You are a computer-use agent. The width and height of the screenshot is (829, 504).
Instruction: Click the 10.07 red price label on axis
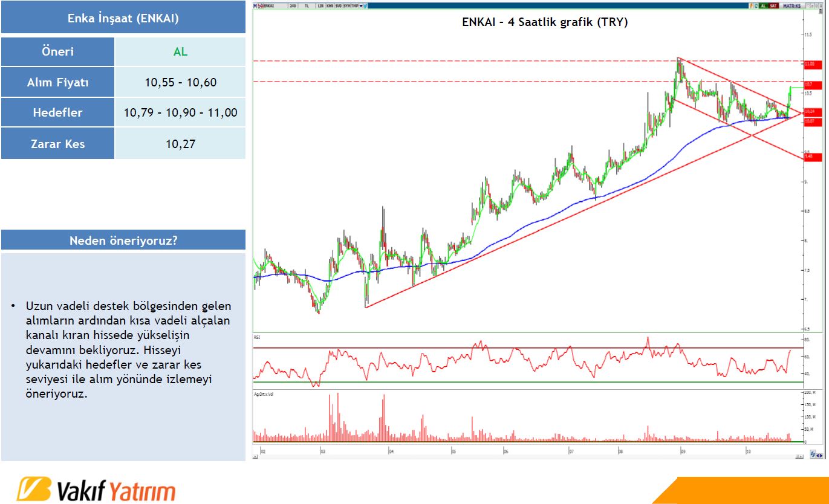(x=813, y=122)
